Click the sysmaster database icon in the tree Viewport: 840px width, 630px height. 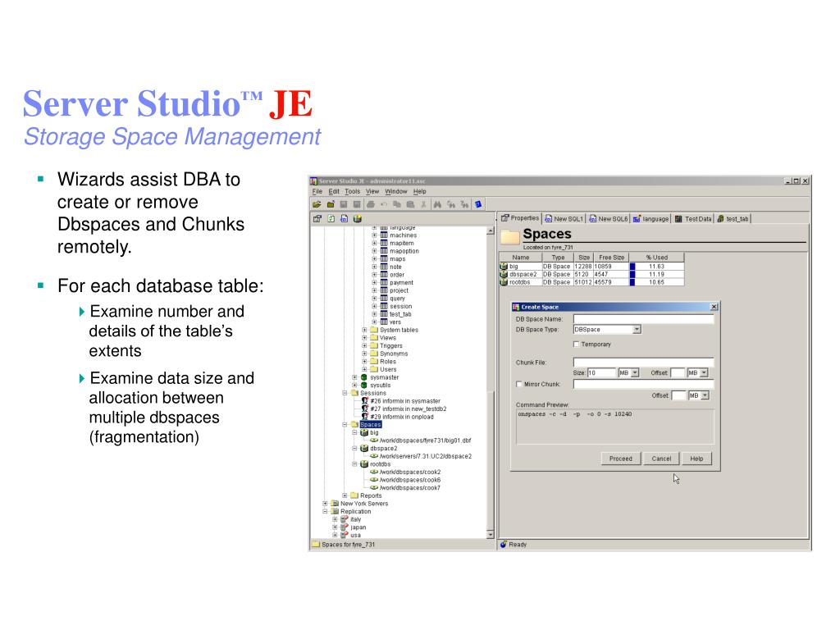click(x=364, y=377)
